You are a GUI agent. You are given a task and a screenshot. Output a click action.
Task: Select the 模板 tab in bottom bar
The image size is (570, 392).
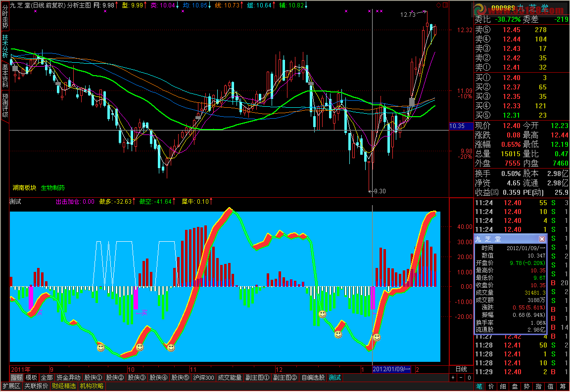tap(31, 378)
